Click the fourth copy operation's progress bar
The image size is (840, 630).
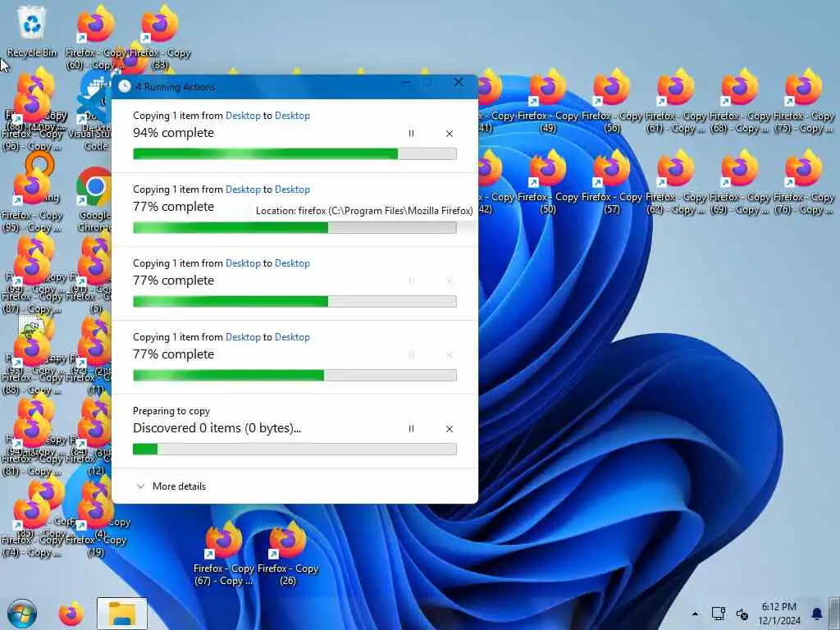tap(294, 376)
